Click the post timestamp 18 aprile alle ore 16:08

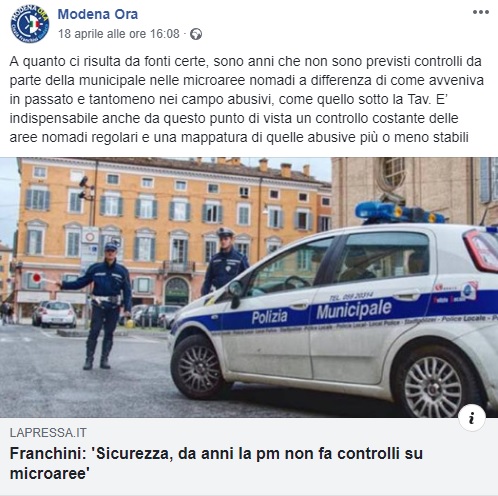coord(119,34)
